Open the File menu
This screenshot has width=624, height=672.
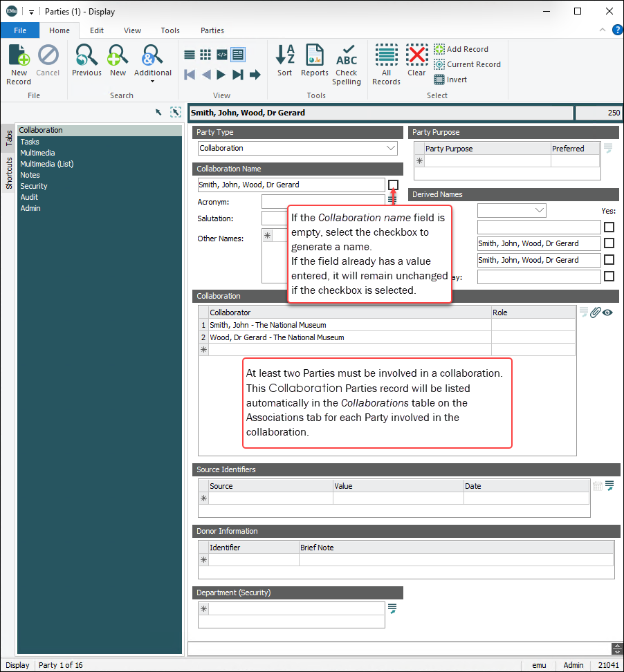coord(20,30)
